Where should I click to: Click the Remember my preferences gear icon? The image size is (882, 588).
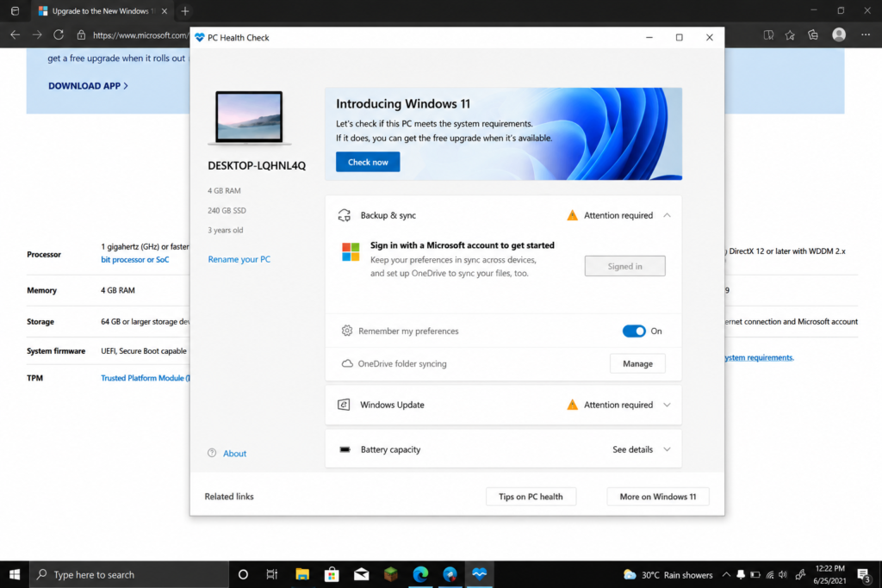[x=347, y=331]
